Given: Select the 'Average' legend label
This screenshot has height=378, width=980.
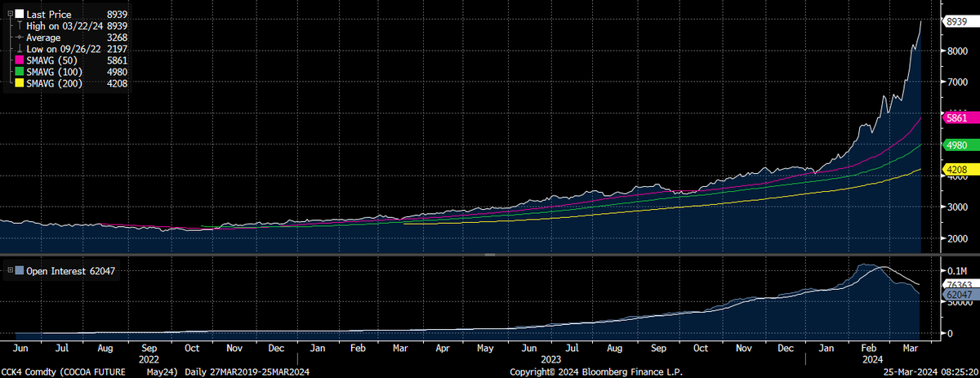Looking at the screenshot, I should (x=42, y=38).
